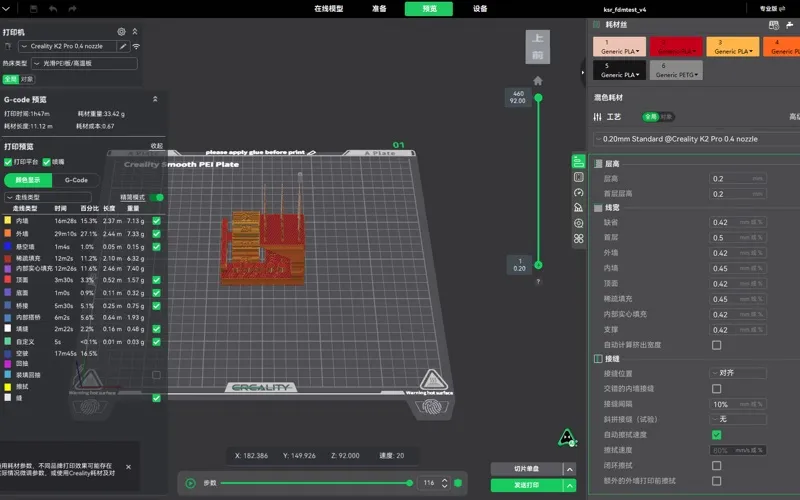Toggle visibility checkbox for 外墙 row
800x500 pixels.
click(157, 234)
